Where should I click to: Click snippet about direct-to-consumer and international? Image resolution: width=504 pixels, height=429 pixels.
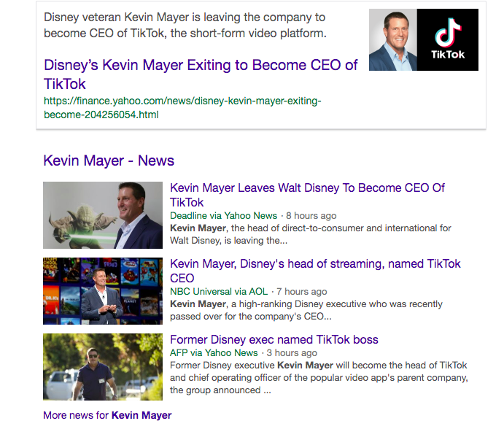(311, 234)
